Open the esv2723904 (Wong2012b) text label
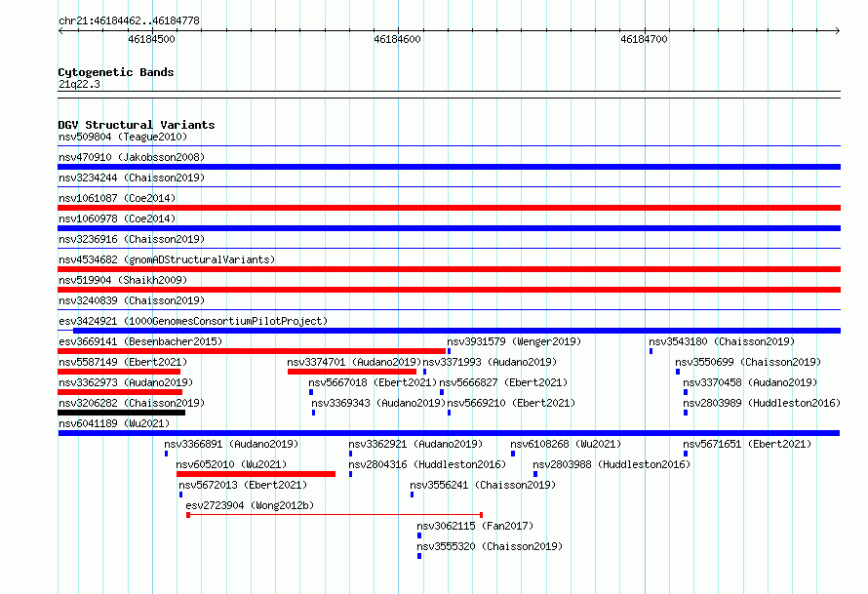Image resolution: width=868 pixels, height=594 pixels. tap(250, 505)
